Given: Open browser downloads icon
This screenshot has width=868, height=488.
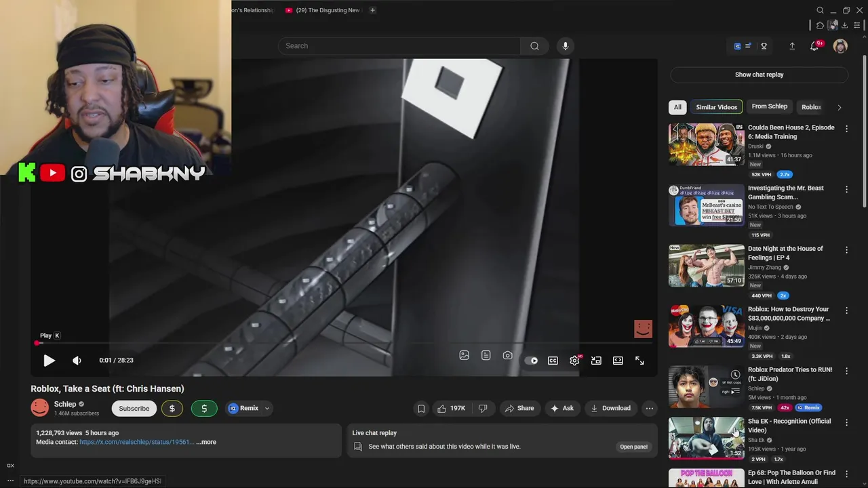Looking at the screenshot, I should (x=845, y=25).
